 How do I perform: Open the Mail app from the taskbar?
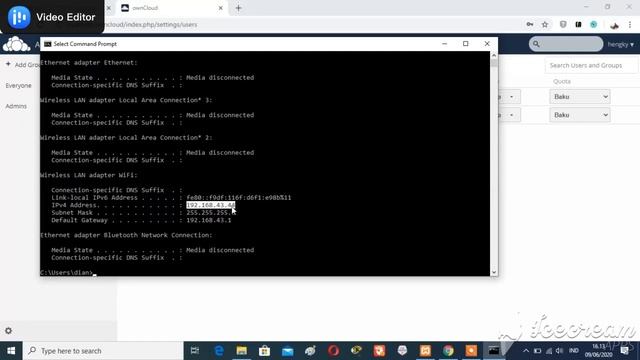point(287,351)
